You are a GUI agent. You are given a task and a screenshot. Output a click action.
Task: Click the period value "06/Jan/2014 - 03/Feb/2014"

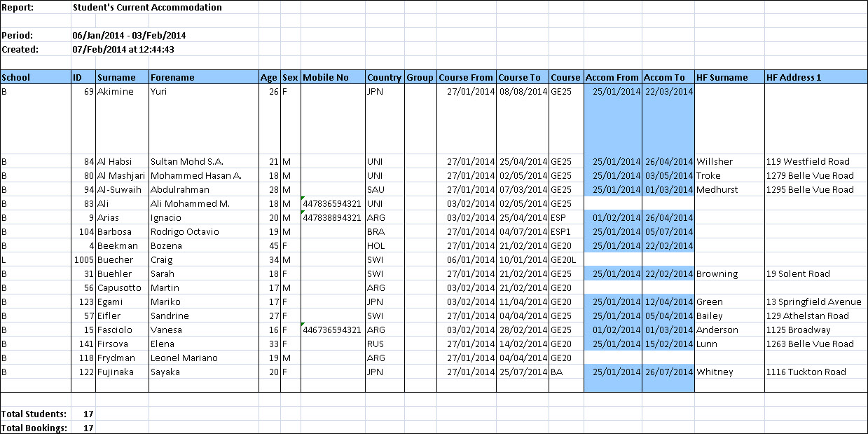tap(129, 35)
